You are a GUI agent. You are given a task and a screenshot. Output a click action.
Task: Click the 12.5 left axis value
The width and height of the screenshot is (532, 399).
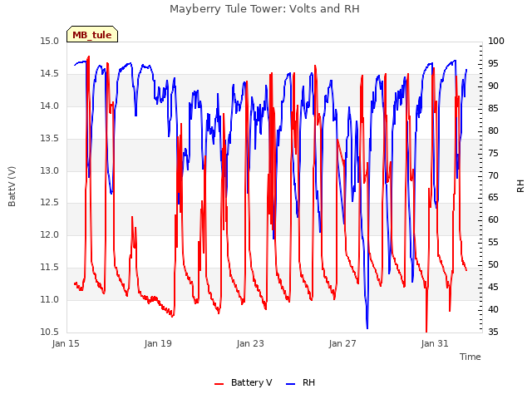click(50, 203)
